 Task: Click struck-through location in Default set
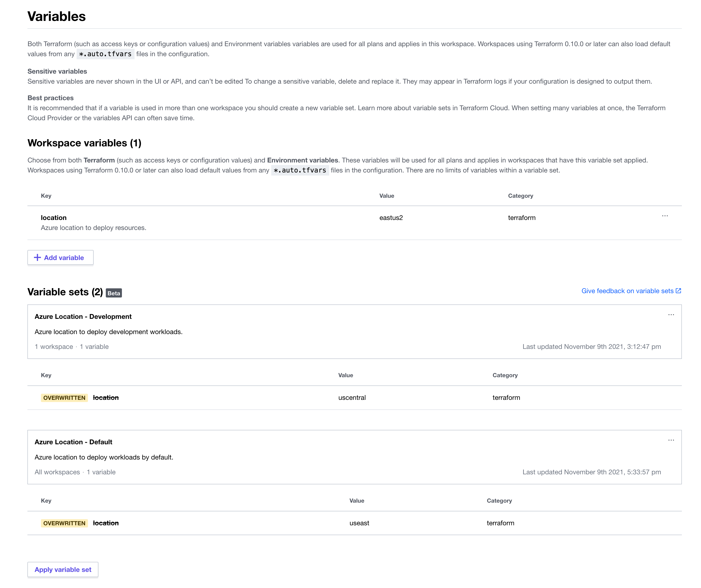[x=106, y=523]
